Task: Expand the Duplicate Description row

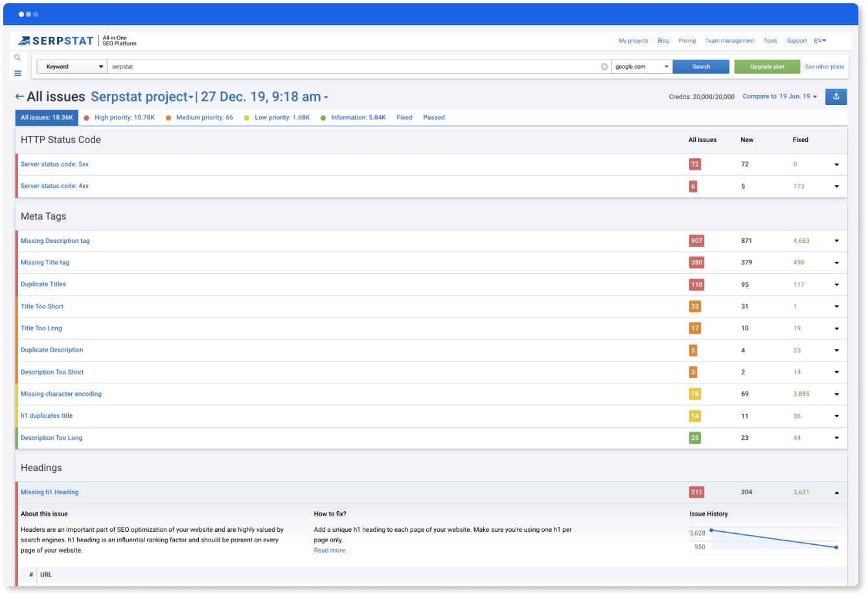Action: click(x=836, y=350)
